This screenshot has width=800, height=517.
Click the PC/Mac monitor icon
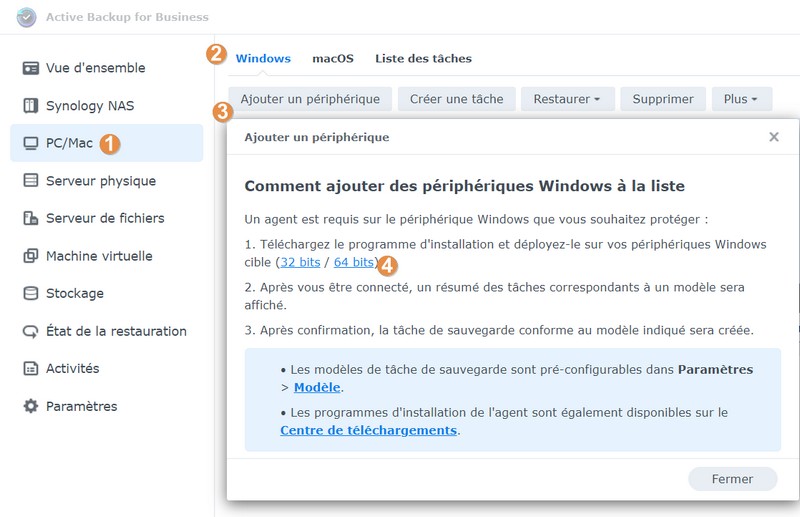pos(30,143)
